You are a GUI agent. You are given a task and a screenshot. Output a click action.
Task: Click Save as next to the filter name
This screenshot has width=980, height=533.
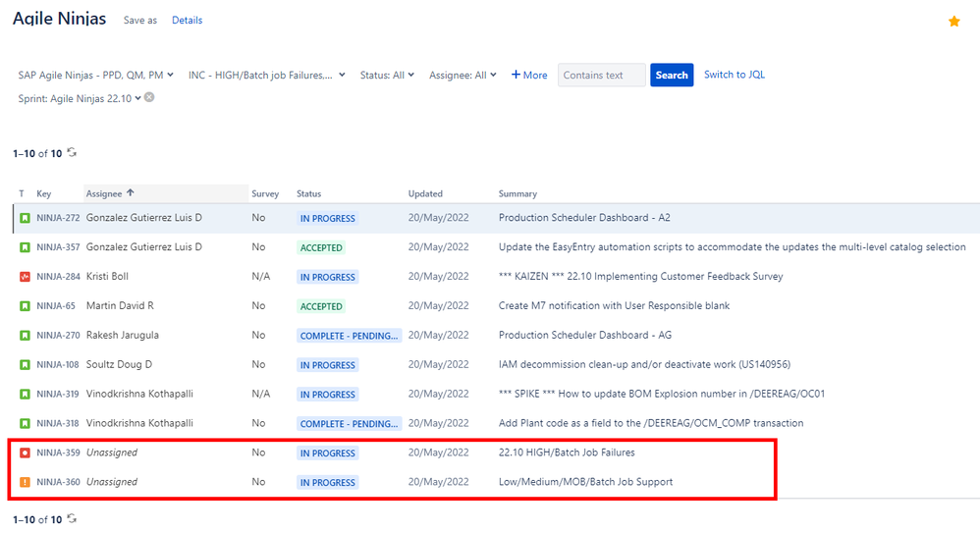[x=140, y=20]
